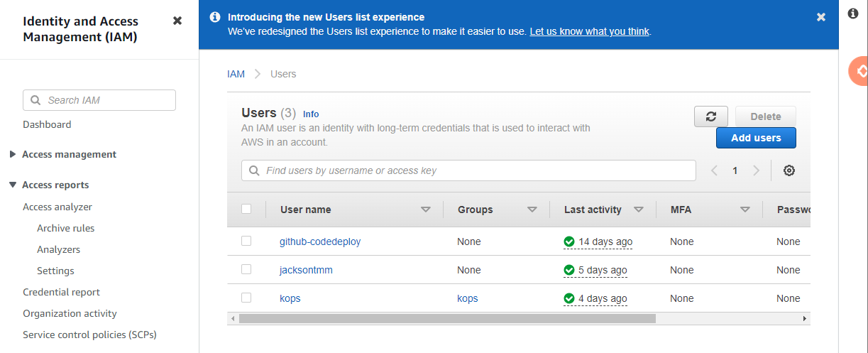Refresh the users list
The image size is (868, 353).
(x=711, y=116)
